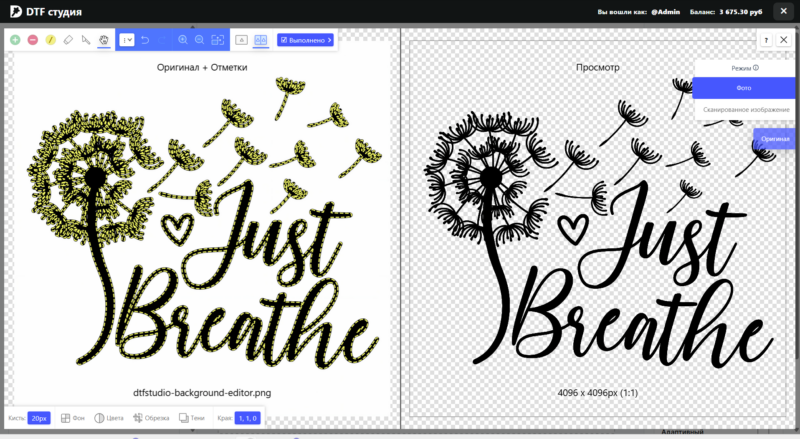The image size is (800, 439).
Task: Fit the image to the view
Action: 218,40
